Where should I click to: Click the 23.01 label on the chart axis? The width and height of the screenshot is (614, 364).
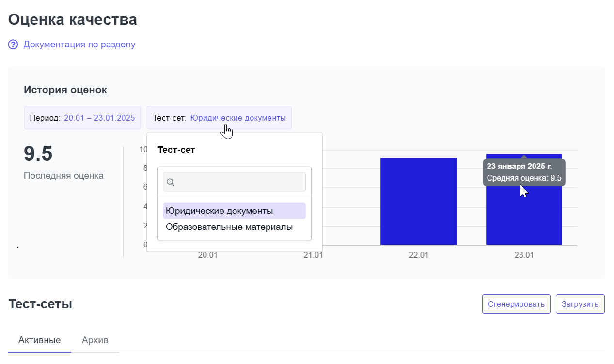tap(524, 255)
